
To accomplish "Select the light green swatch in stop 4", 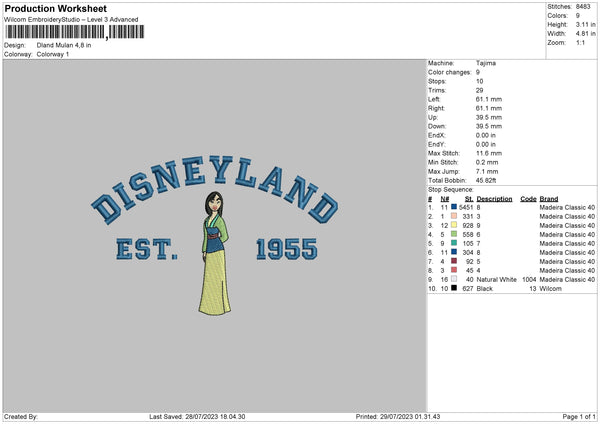I will click(455, 233).
